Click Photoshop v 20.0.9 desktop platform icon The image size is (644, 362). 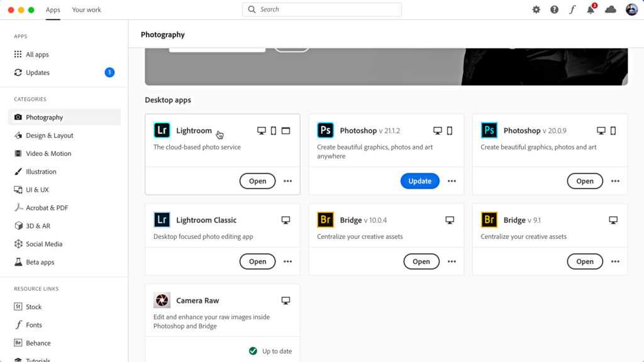[601, 131]
